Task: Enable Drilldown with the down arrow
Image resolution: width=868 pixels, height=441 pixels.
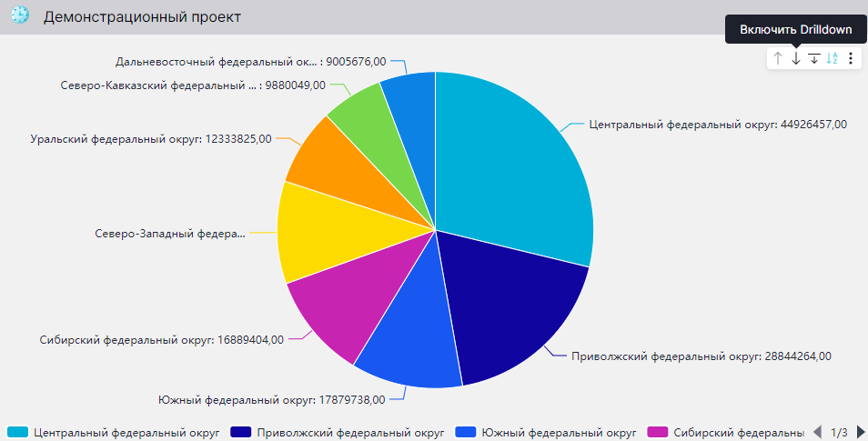Action: 796,58
